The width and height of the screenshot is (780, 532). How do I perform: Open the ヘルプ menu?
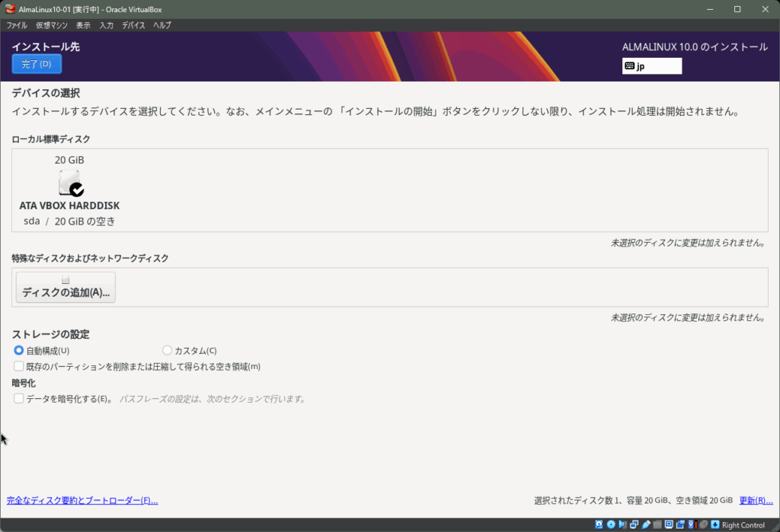[162, 25]
